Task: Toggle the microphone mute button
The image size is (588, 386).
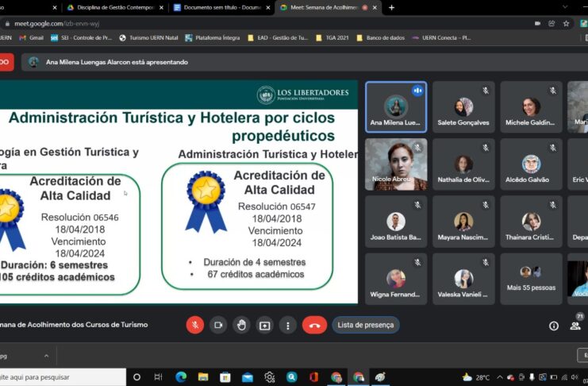Action: coord(195,325)
